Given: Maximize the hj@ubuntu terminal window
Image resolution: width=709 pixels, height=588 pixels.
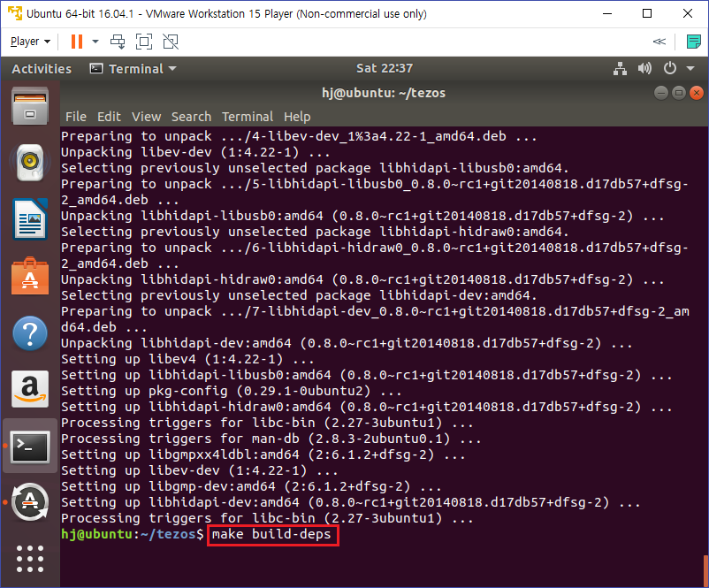Looking at the screenshot, I should point(679,93).
